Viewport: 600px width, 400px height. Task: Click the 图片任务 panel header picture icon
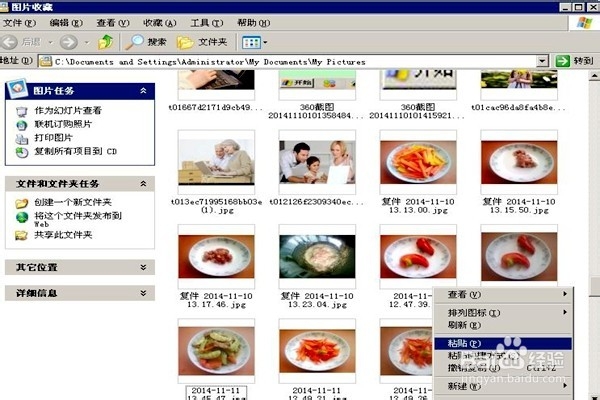click(17, 88)
